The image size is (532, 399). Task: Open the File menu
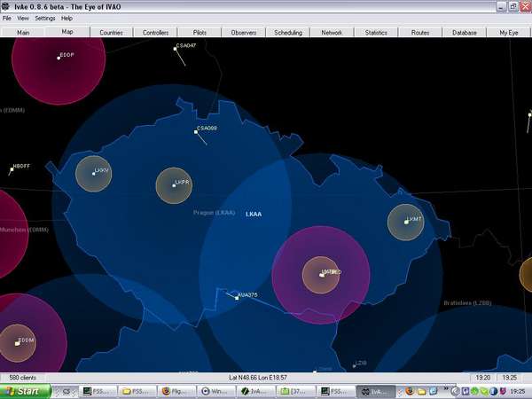click(x=7, y=18)
